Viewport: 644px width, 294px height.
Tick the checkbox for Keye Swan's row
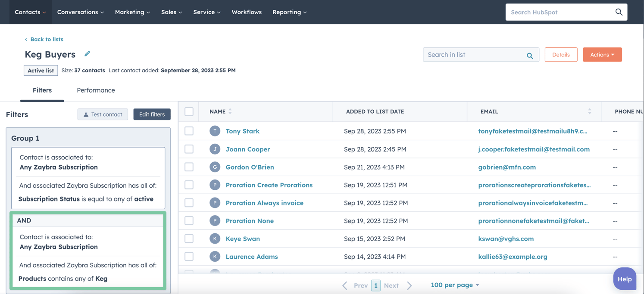pyautogui.click(x=189, y=238)
